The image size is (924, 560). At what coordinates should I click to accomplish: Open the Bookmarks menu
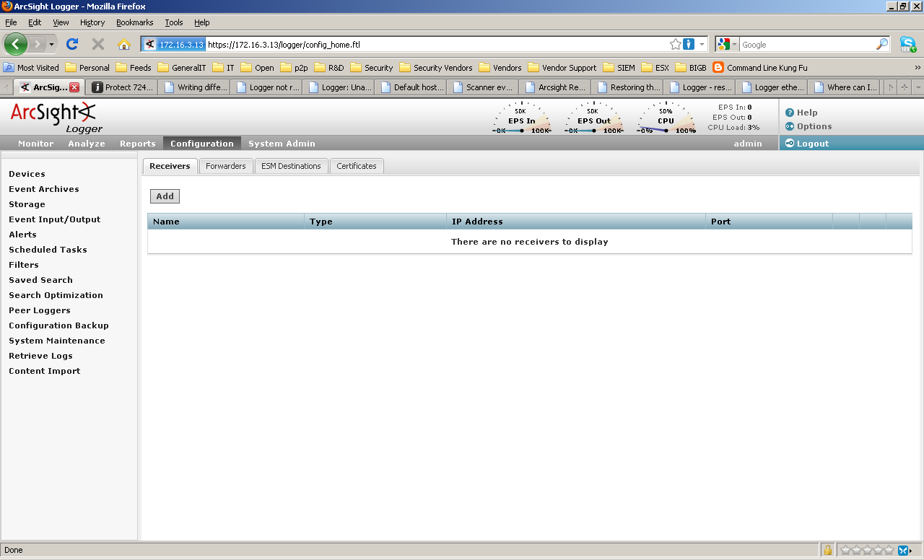point(135,22)
